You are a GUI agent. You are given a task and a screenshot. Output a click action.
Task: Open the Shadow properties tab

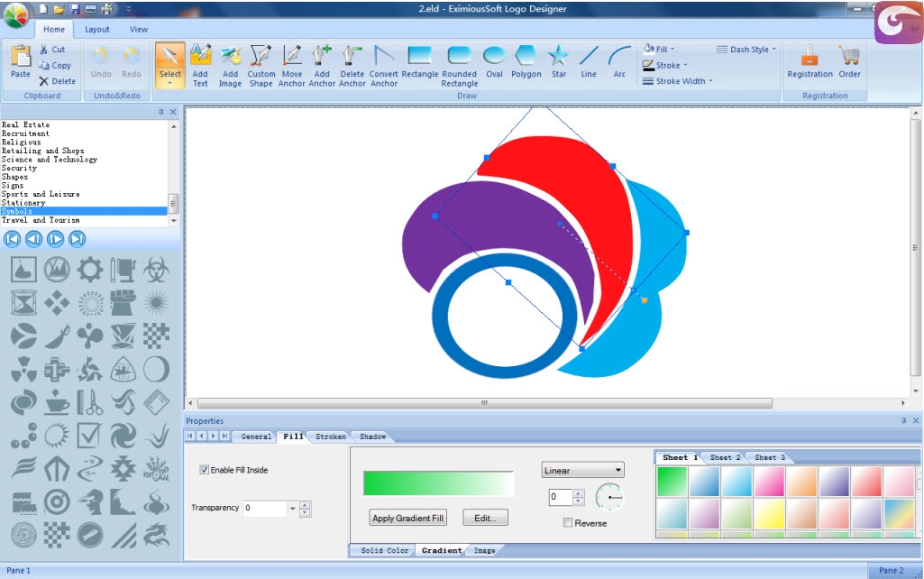372,437
